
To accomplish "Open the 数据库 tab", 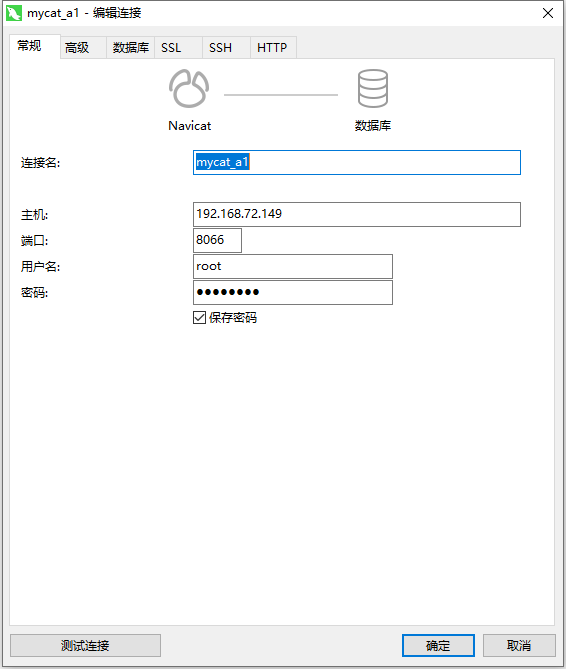I will 131,48.
